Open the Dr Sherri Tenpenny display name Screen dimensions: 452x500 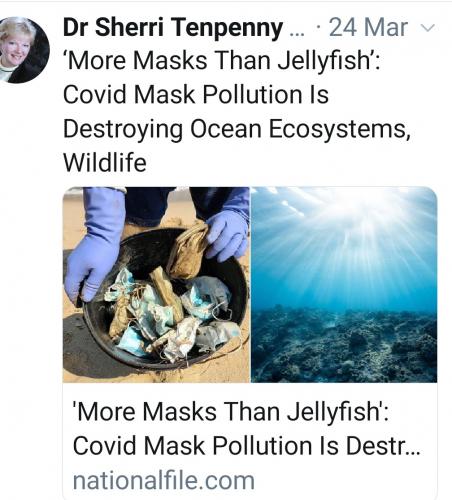point(173,27)
